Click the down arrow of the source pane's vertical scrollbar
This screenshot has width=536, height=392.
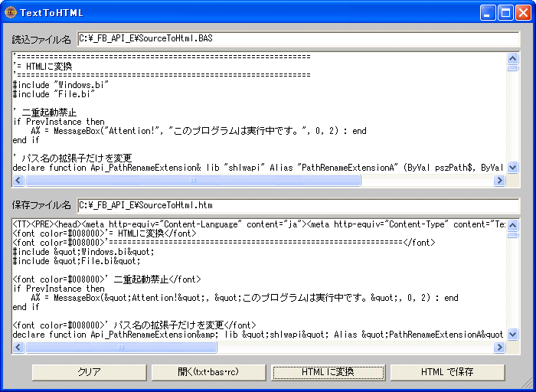(513, 167)
